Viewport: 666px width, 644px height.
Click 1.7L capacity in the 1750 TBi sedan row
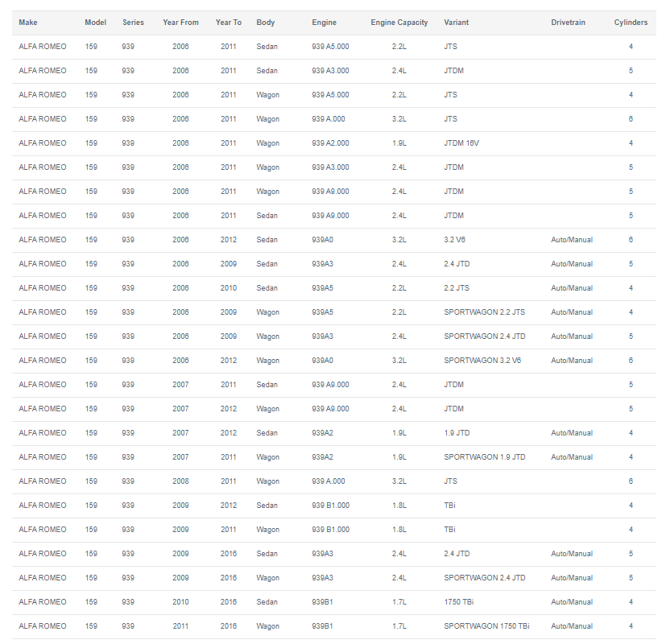pyautogui.click(x=399, y=602)
